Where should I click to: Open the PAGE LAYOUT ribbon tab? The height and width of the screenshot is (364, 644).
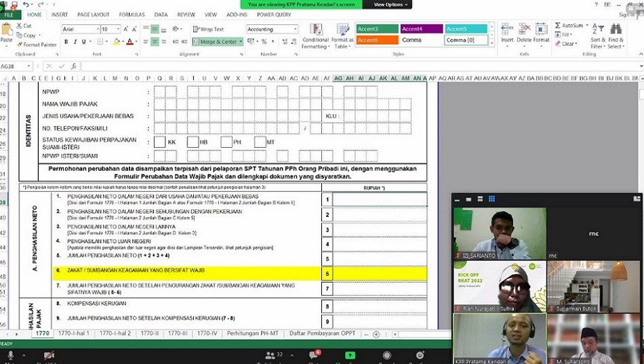tap(93, 14)
